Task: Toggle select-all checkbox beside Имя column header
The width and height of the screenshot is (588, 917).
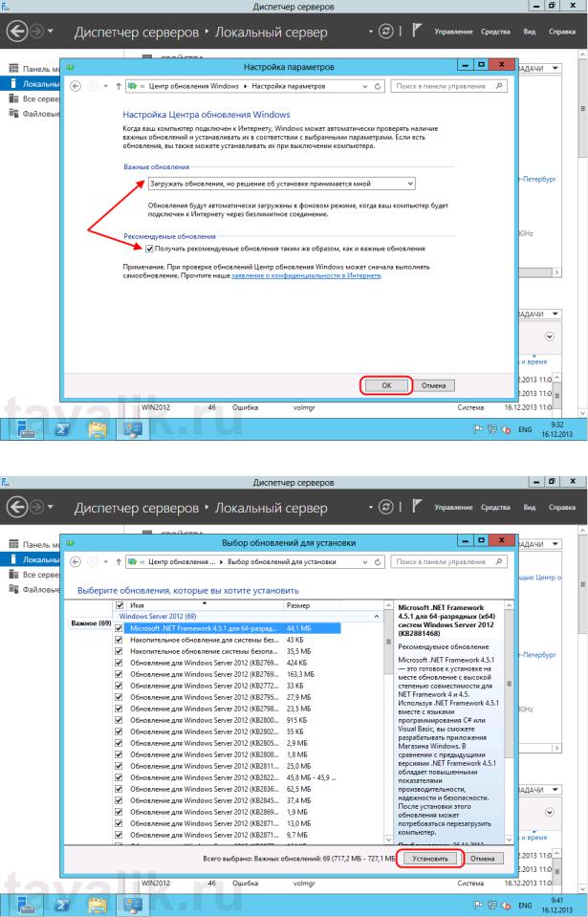Action: (x=120, y=605)
